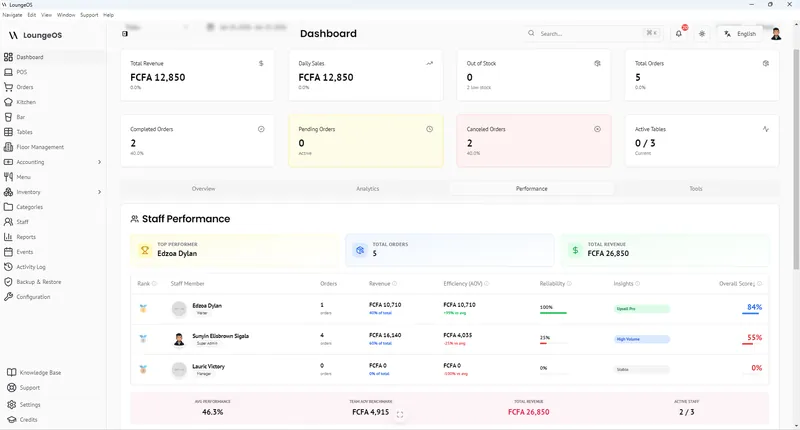Open the Kitchen chef hat icon
800x430 pixels.
(x=8, y=102)
